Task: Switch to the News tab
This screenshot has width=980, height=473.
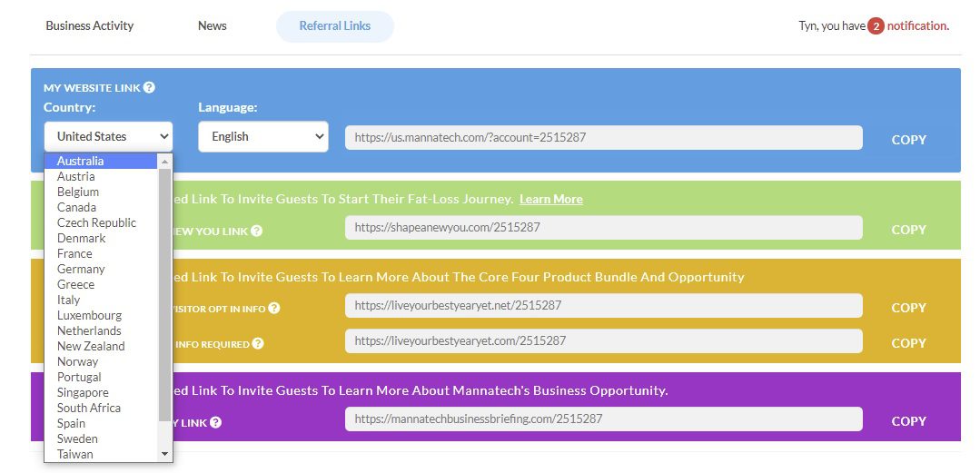Action: [x=212, y=26]
